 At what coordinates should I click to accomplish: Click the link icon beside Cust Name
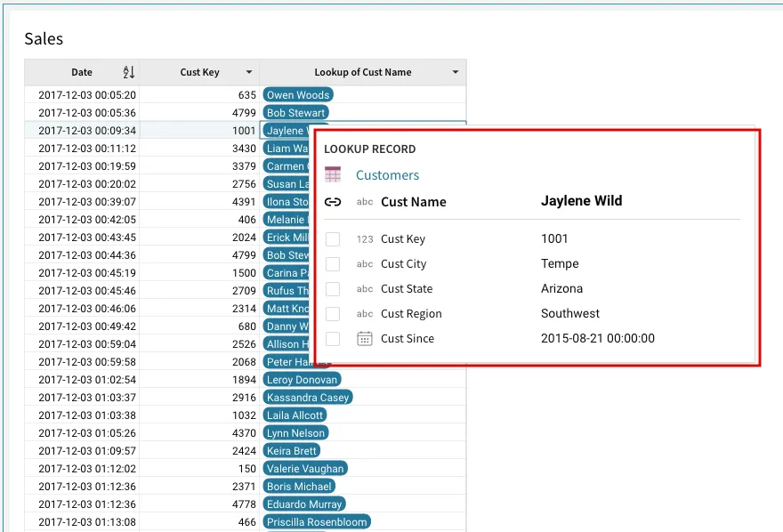coord(333,202)
